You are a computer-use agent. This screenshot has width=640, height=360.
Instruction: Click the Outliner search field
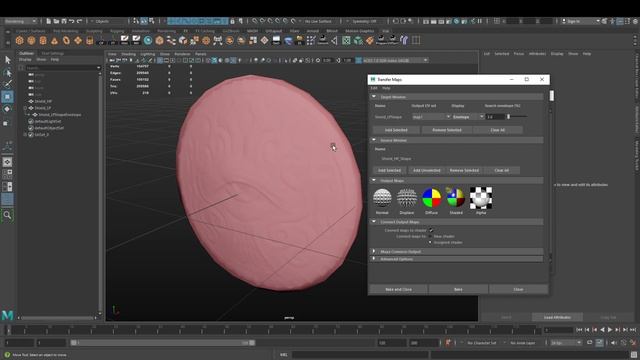click(63, 68)
